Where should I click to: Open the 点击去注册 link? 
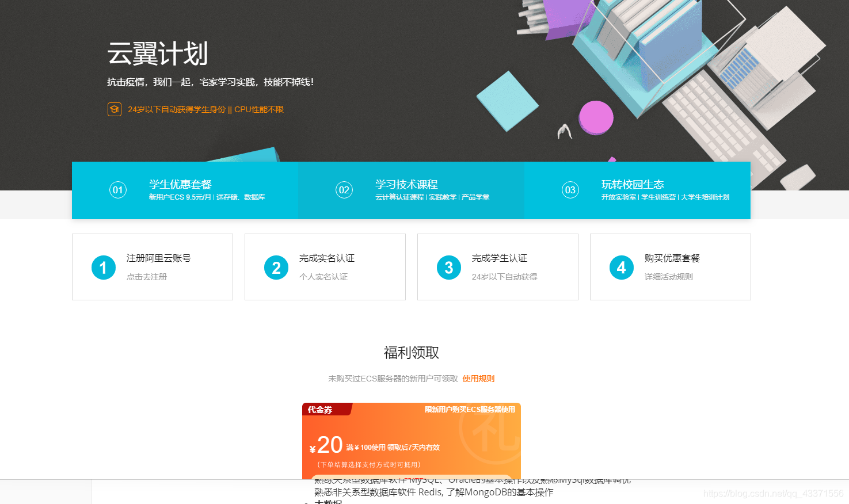tap(147, 277)
